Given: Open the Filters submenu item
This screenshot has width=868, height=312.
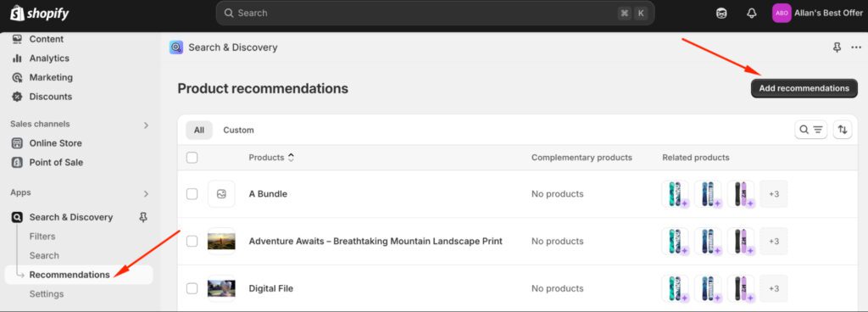Looking at the screenshot, I should tap(42, 237).
